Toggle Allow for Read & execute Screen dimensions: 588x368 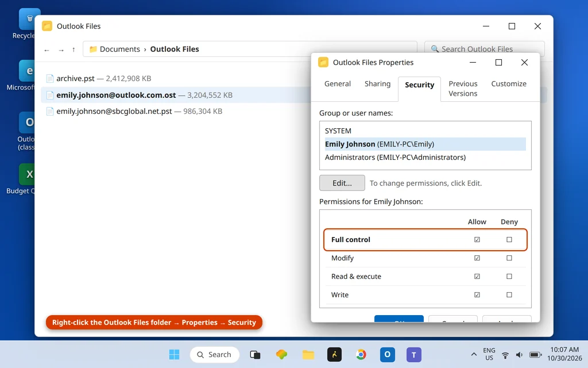pyautogui.click(x=477, y=277)
